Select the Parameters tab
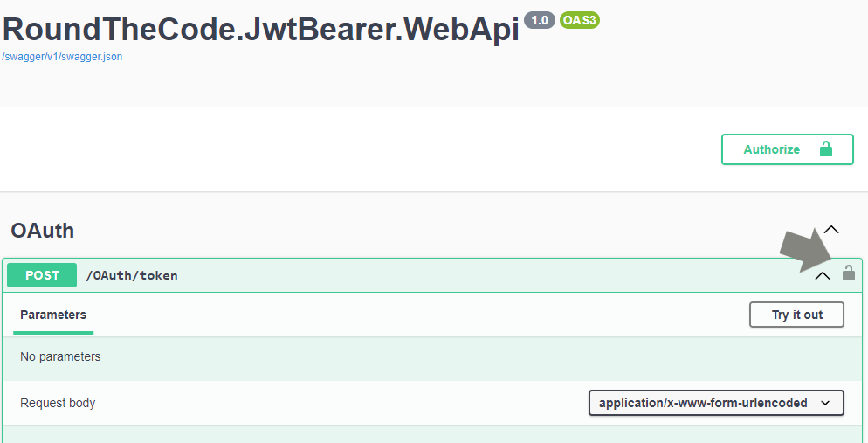The height and width of the screenshot is (443, 868). point(53,315)
